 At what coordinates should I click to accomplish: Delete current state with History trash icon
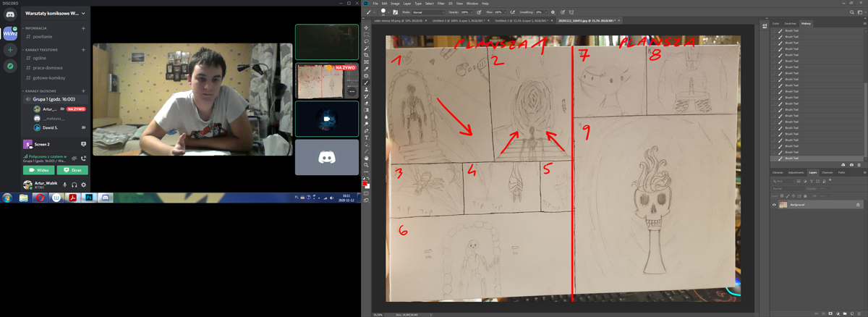[859, 165]
